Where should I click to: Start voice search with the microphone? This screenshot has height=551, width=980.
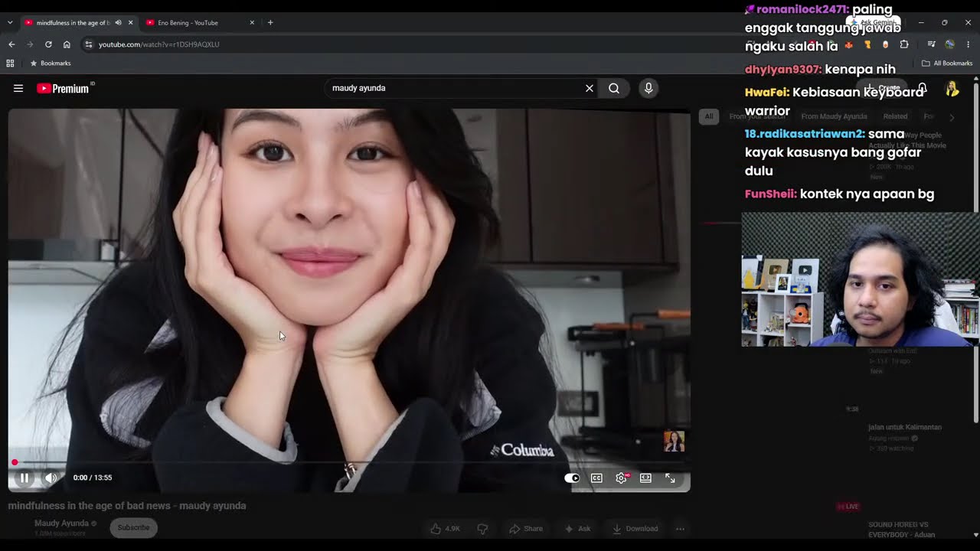pyautogui.click(x=648, y=88)
